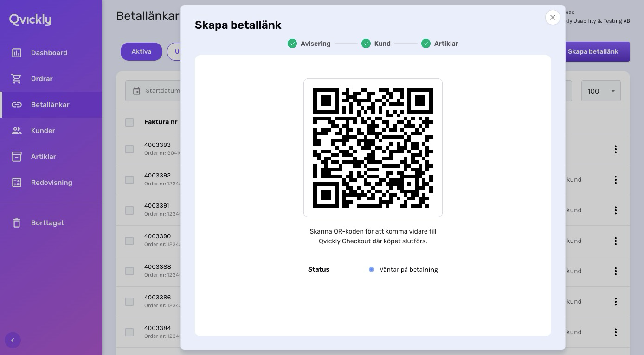Click the Borttaget trash icon

[x=17, y=223]
